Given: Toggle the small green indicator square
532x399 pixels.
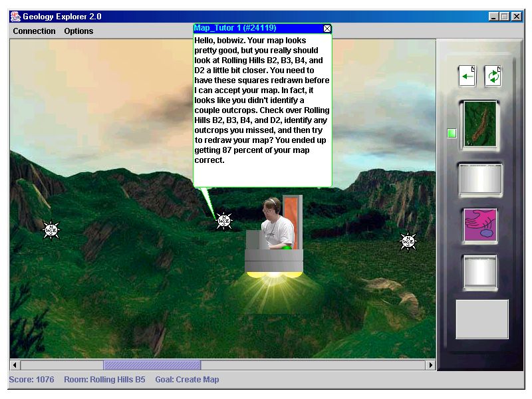Looking at the screenshot, I should (452, 134).
